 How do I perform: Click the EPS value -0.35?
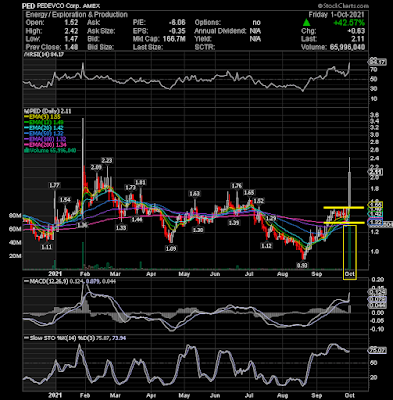coord(178,31)
